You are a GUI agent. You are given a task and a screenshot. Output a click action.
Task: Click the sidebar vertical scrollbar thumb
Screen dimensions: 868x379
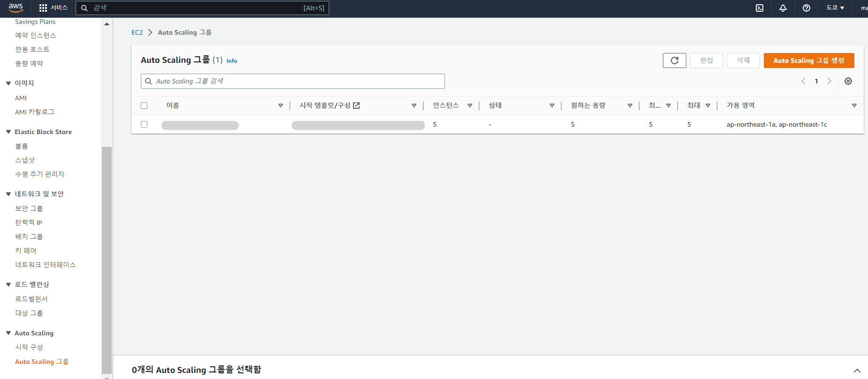[x=107, y=260]
